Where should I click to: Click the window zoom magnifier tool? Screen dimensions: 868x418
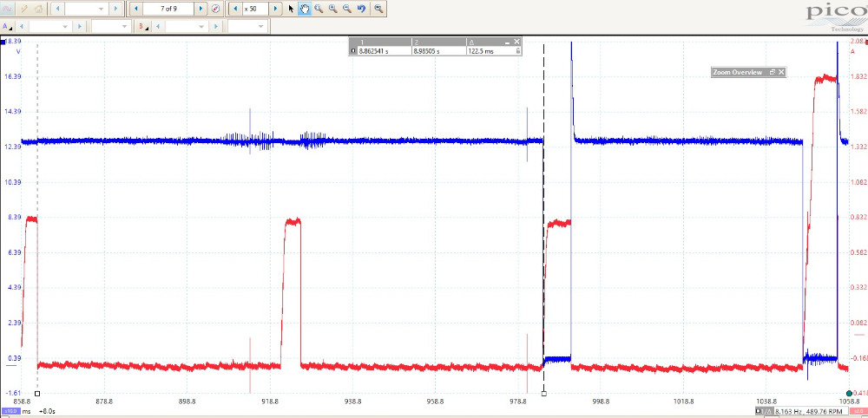pos(319,8)
